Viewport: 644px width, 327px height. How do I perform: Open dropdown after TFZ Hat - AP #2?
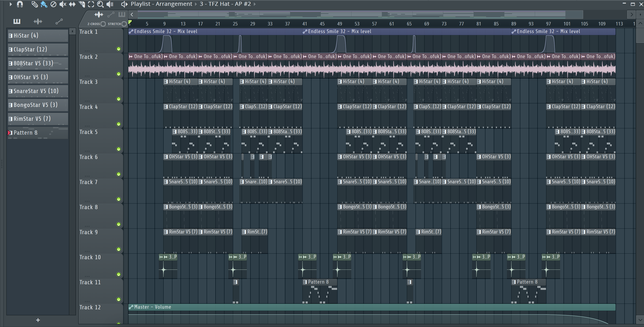[254, 4]
